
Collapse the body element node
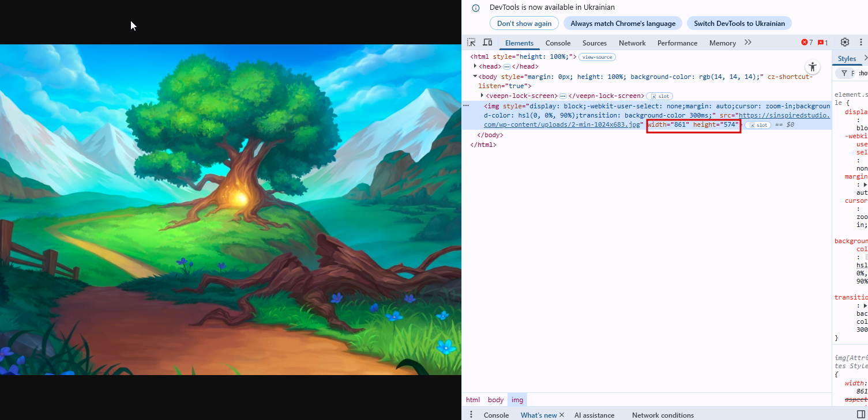475,76
